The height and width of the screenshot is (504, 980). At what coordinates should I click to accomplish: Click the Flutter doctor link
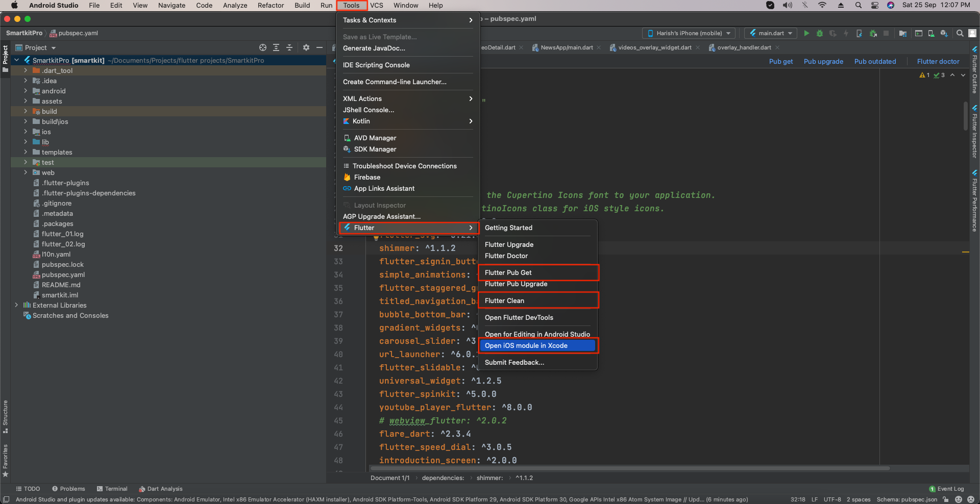tap(938, 61)
